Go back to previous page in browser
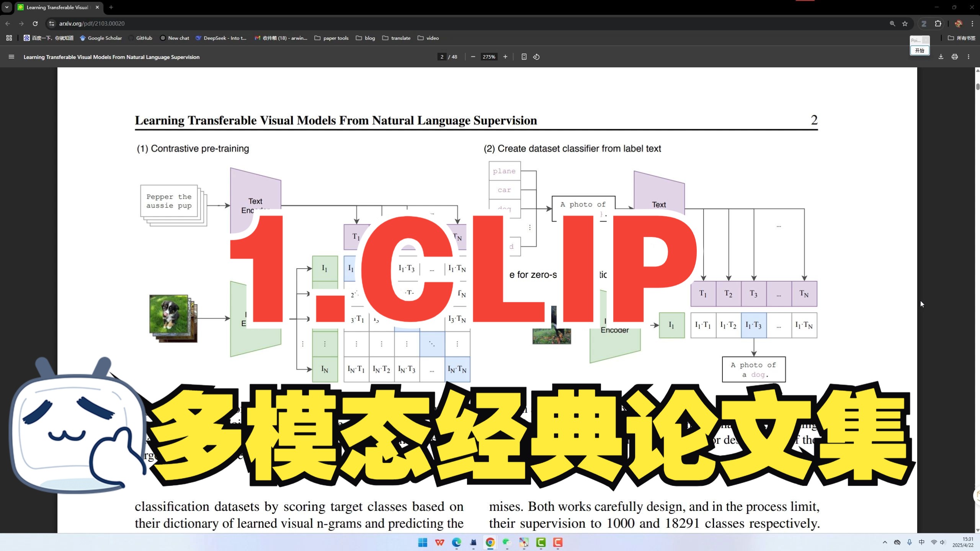The image size is (980, 551). [8, 23]
